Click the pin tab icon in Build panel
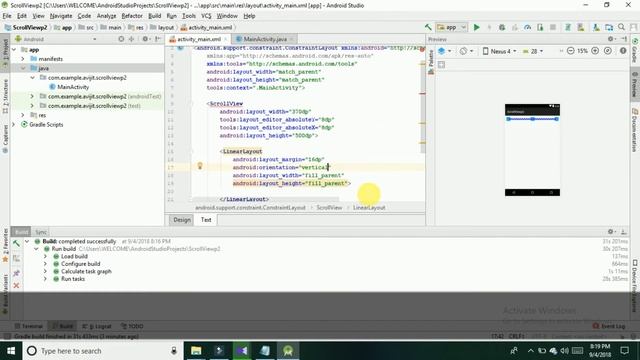The height and width of the screenshot is (360, 640). 16,273
